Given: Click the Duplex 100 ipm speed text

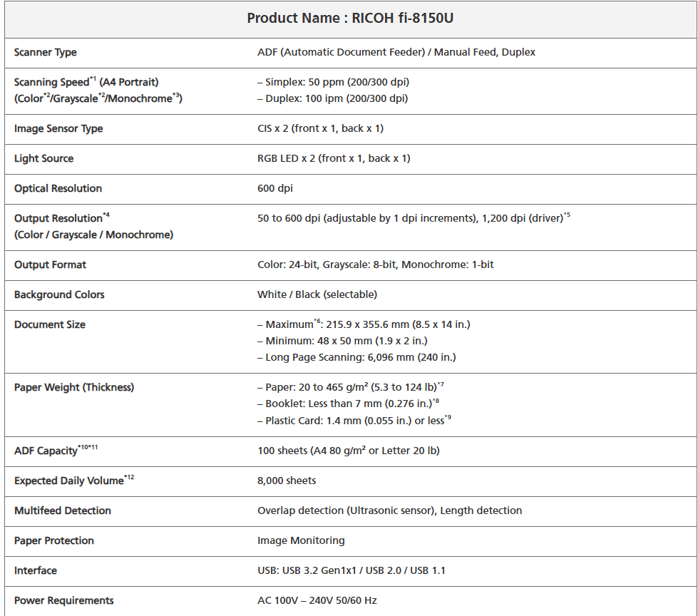Looking at the screenshot, I should tap(332, 98).
